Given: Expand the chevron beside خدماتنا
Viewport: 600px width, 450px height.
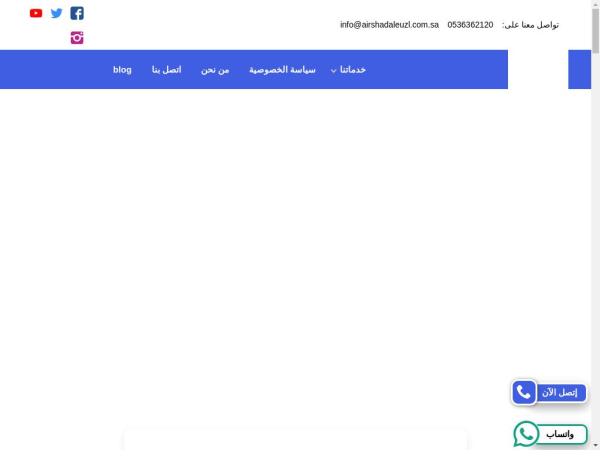Looking at the screenshot, I should (x=334, y=71).
